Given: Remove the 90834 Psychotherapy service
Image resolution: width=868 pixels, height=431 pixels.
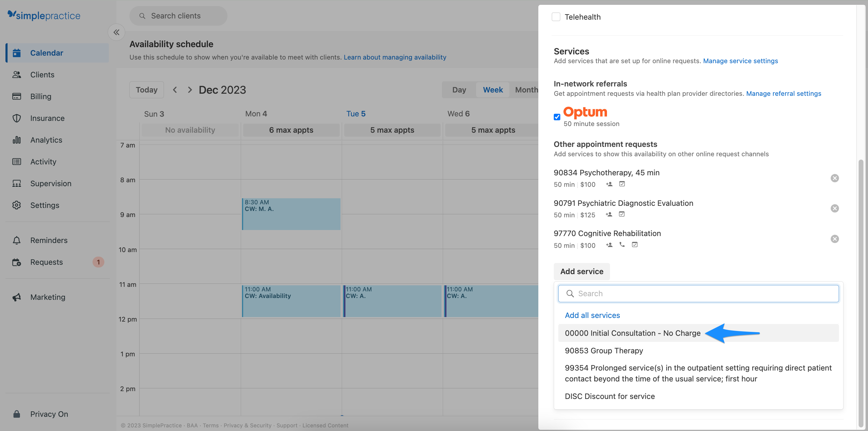Looking at the screenshot, I should click(835, 178).
